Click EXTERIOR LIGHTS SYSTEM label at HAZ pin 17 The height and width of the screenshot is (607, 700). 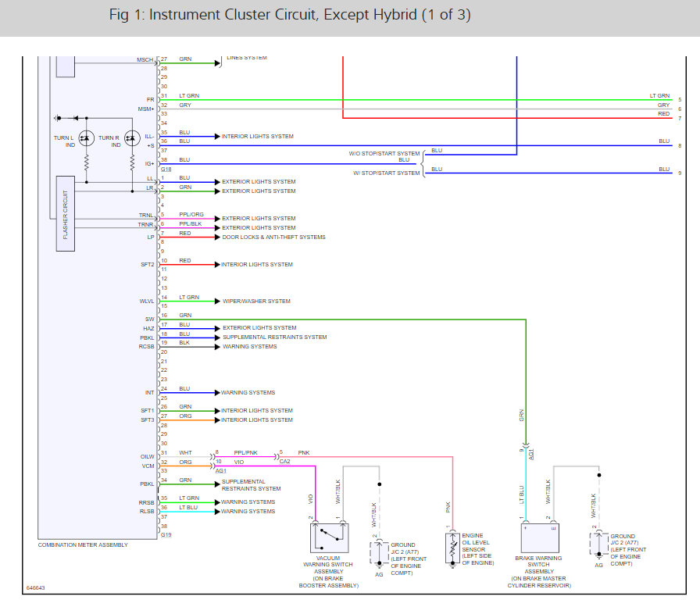259,328
